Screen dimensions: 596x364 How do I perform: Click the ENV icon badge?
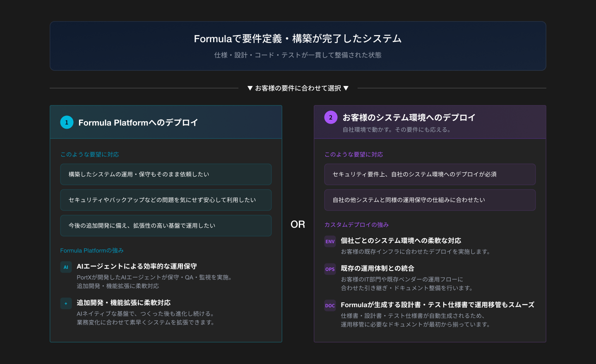[x=330, y=242]
